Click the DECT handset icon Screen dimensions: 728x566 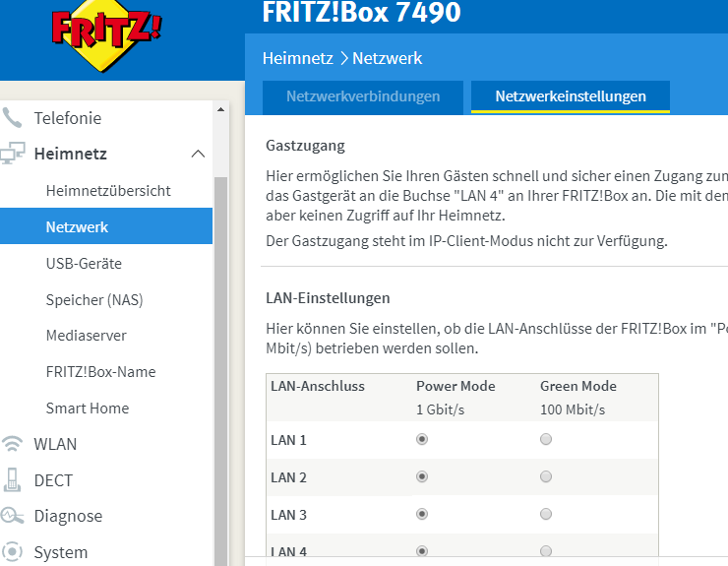point(12,480)
